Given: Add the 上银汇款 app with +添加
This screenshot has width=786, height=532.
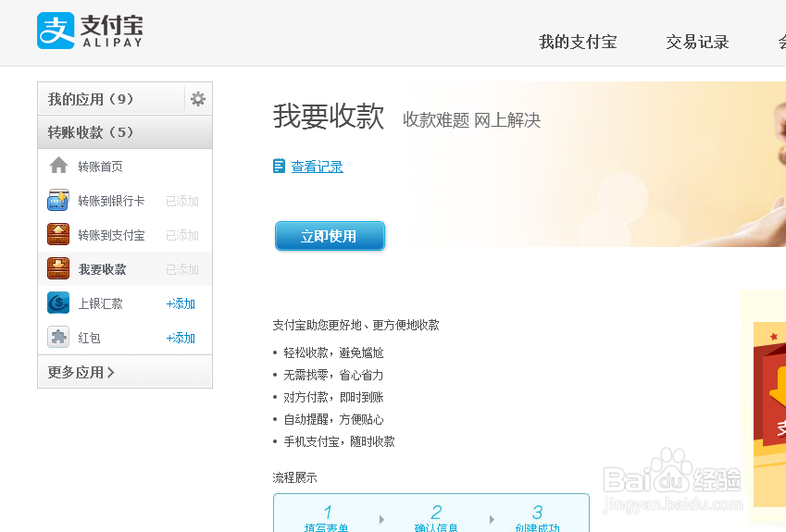Looking at the screenshot, I should click(181, 303).
